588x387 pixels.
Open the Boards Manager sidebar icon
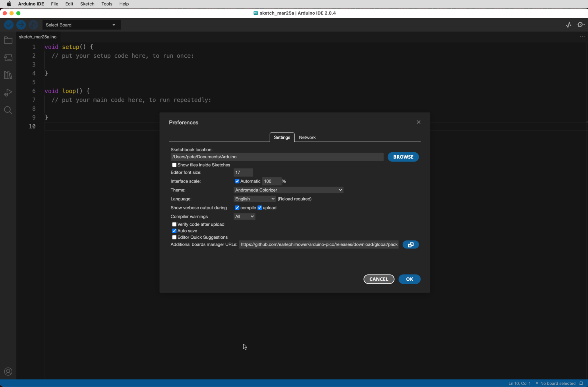(8, 57)
